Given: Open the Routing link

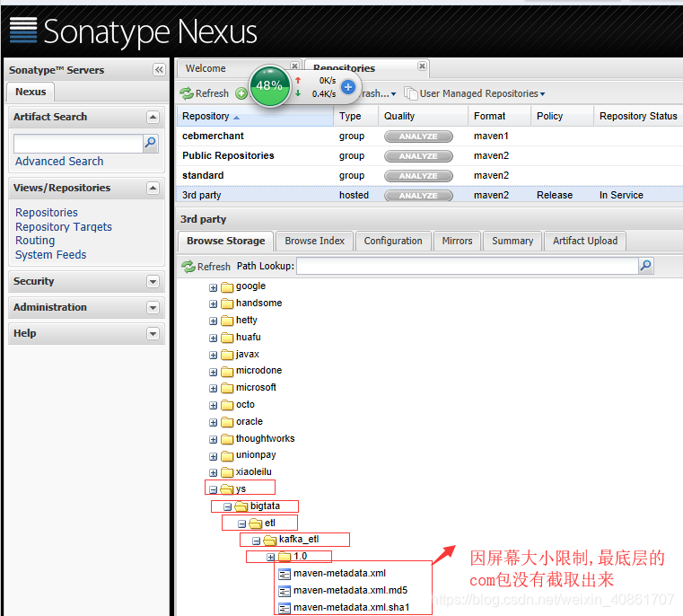Looking at the screenshot, I should (35, 241).
